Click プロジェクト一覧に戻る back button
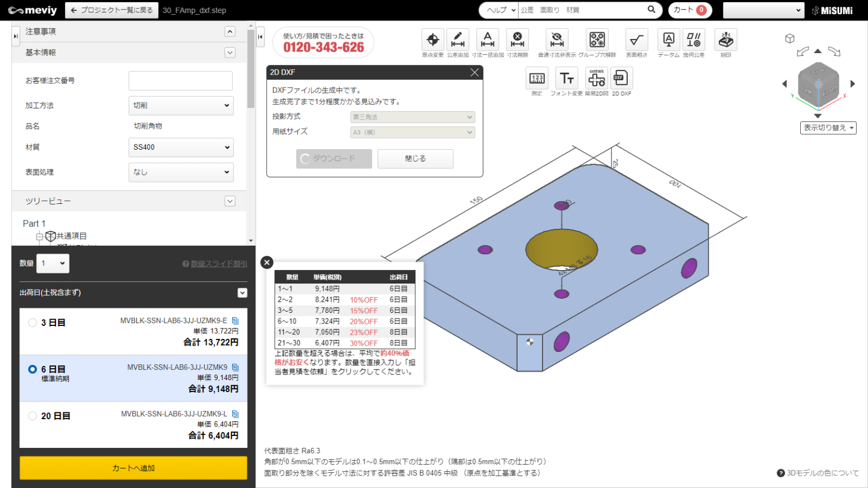 112,10
